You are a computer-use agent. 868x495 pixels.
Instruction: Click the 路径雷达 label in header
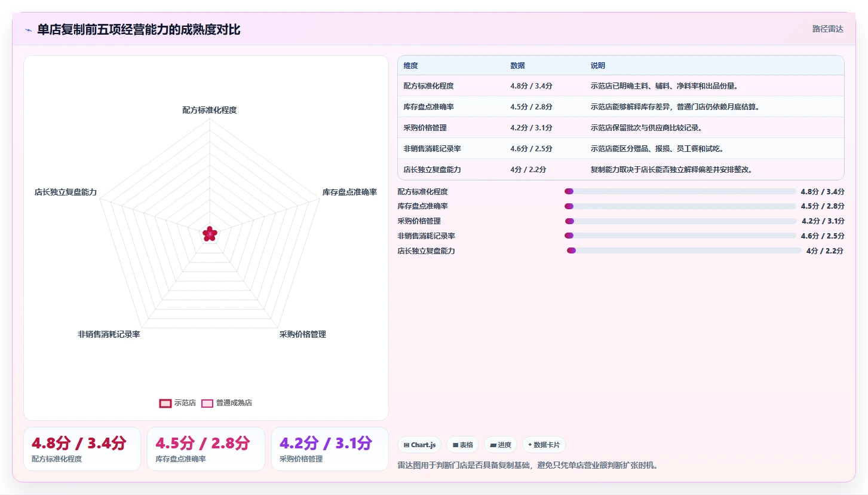[x=827, y=29]
